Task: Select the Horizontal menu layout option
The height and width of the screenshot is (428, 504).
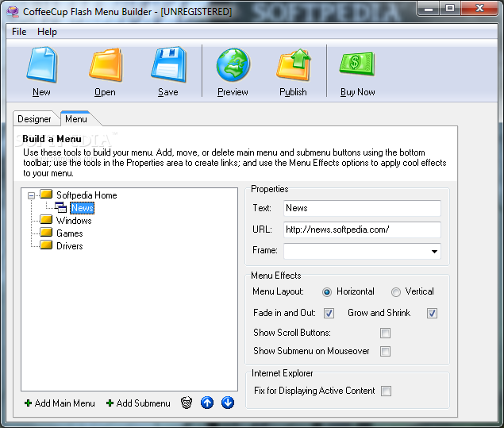Action: pyautogui.click(x=327, y=292)
